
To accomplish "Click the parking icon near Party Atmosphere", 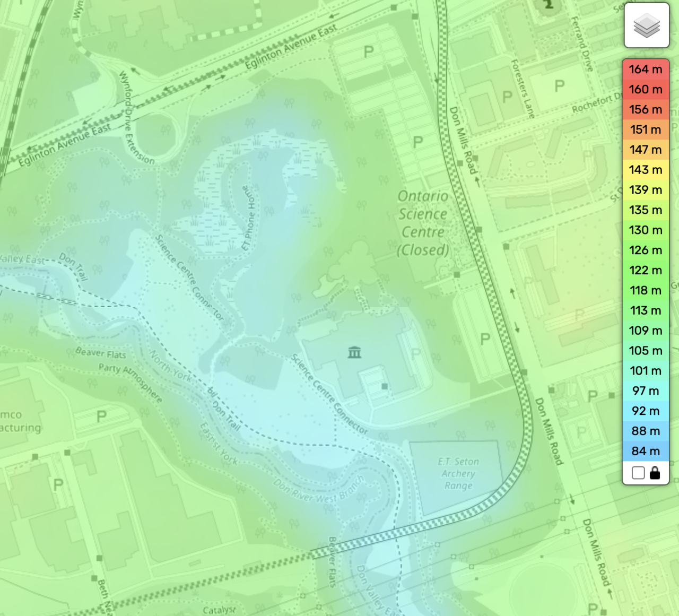I will pos(101,417).
